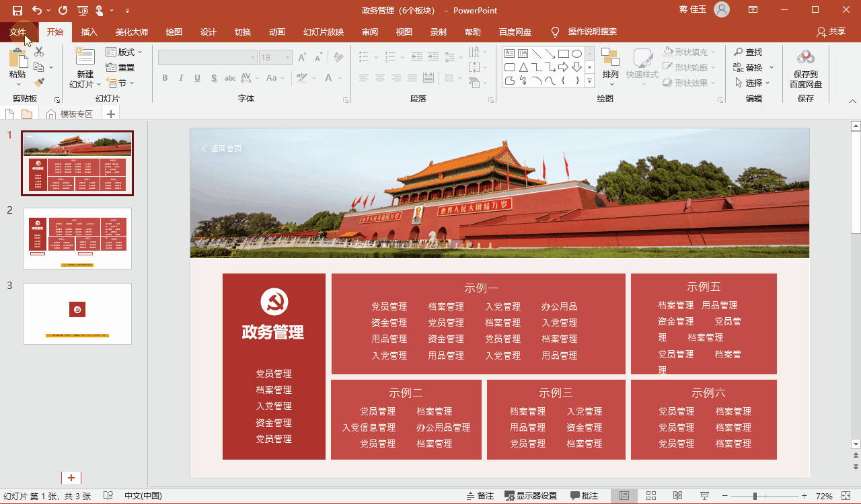Switch to the 幻灯片放映 slideshow tab
Viewport: 861px width, 504px height.
[324, 32]
